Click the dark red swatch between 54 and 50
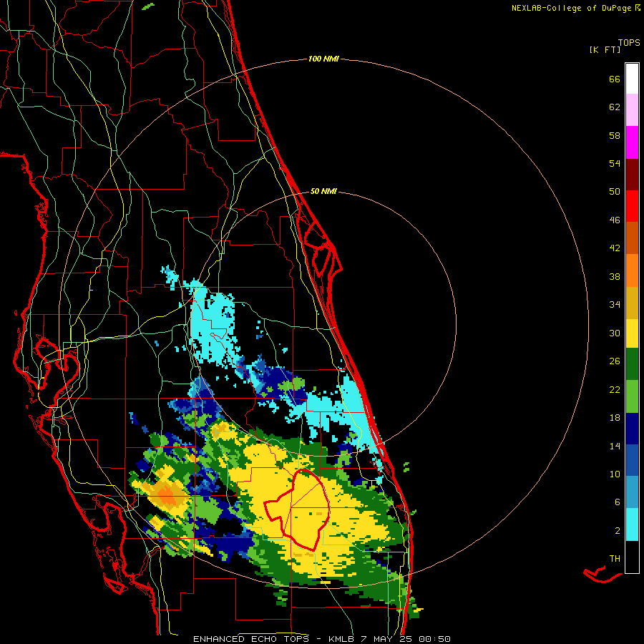The height and width of the screenshot is (644, 644). (x=632, y=175)
